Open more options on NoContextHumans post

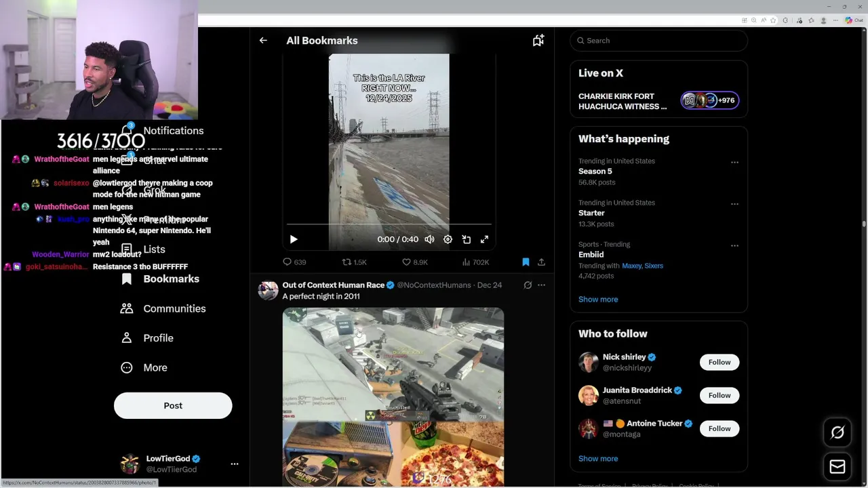coord(541,285)
